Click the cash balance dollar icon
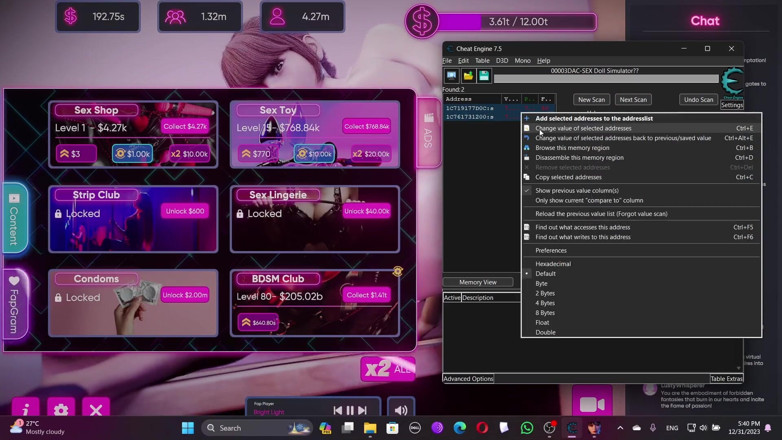Image resolution: width=782 pixels, height=440 pixels. [x=71, y=16]
